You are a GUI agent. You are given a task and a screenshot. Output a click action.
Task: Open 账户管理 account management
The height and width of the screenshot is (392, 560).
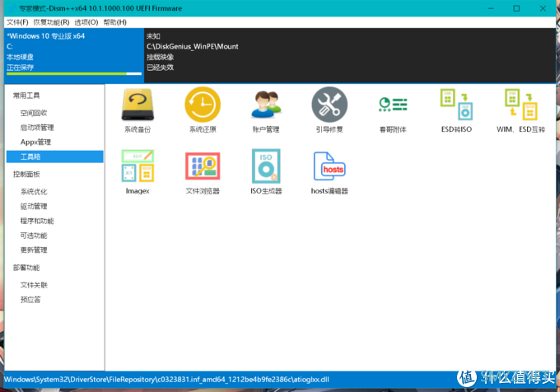tap(266, 110)
